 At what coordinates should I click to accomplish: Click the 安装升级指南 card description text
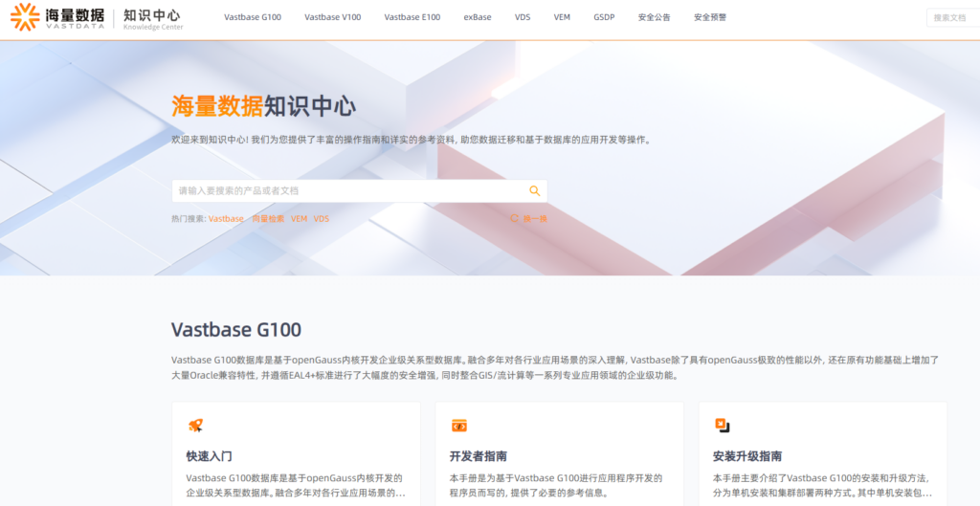[822, 485]
